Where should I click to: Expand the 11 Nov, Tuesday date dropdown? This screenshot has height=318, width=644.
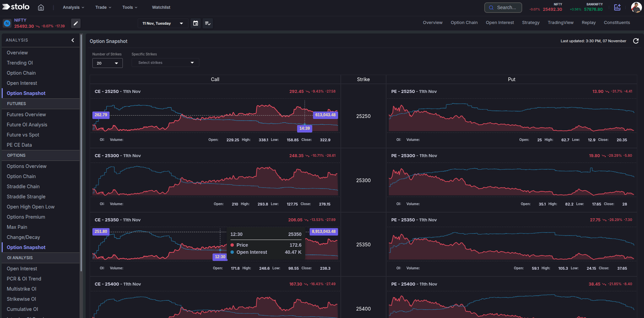tap(163, 23)
